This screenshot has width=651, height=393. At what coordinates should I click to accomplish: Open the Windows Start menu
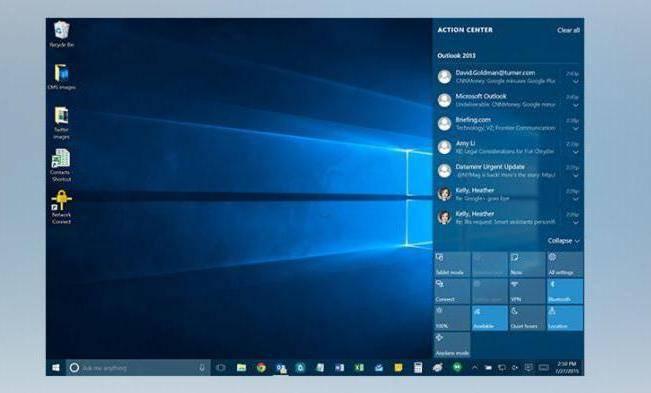click(56, 368)
